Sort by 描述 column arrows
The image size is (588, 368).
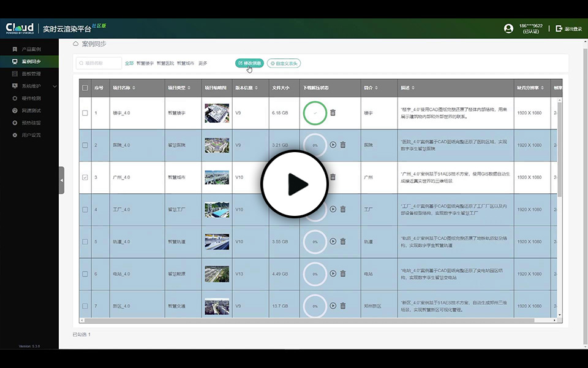413,88
